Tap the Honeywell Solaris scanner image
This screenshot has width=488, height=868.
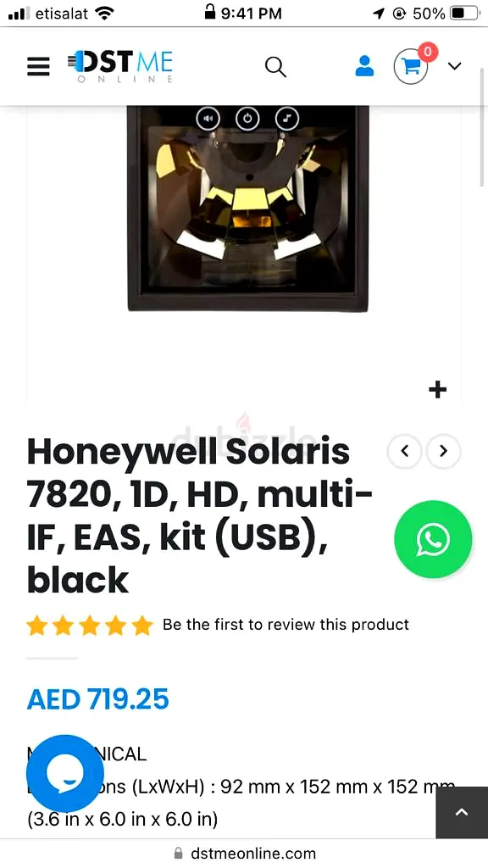(248, 209)
